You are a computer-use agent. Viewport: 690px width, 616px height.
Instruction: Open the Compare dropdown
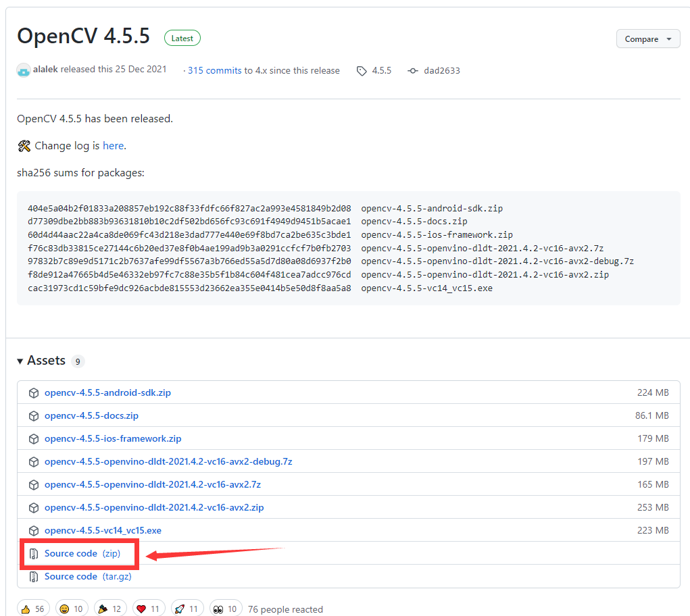click(647, 39)
